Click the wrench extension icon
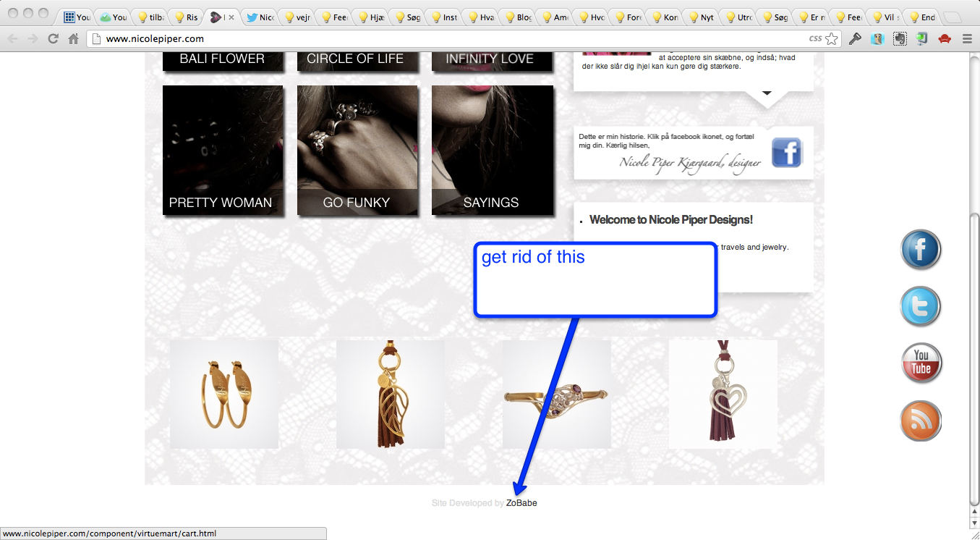The image size is (980, 540). (x=855, y=39)
